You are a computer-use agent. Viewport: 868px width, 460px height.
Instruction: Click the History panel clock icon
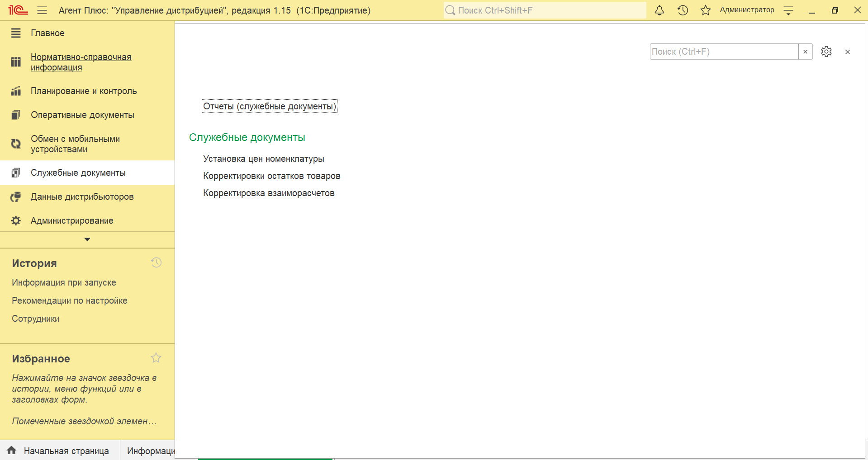coord(156,263)
